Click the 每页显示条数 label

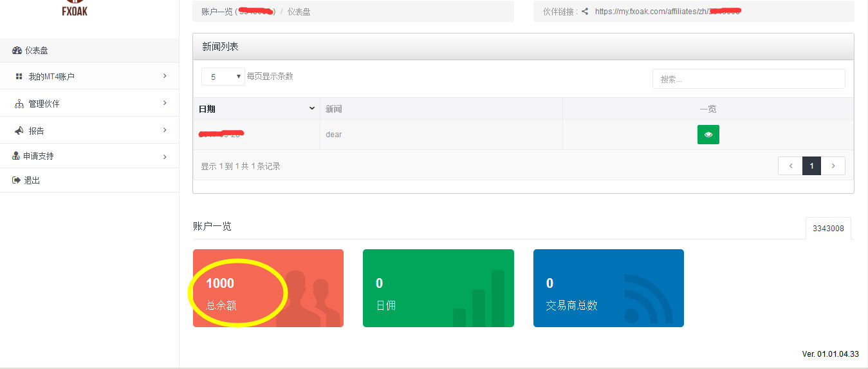(x=270, y=76)
